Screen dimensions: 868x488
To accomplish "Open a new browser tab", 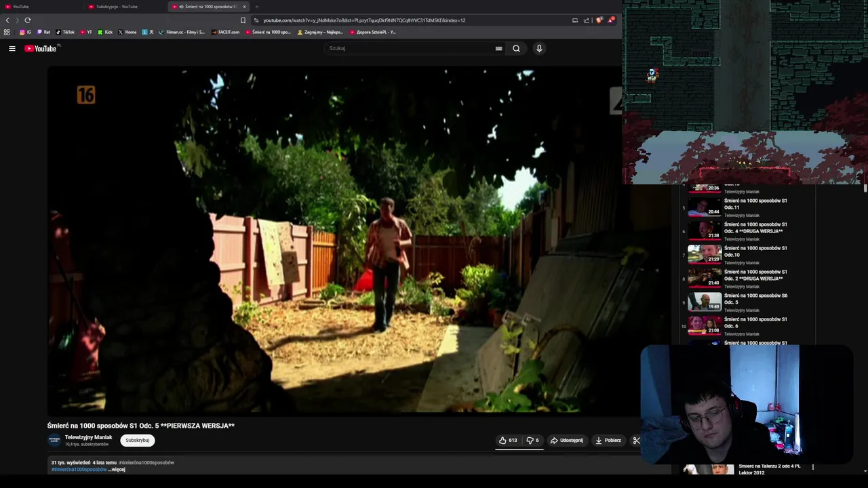I will click(256, 7).
